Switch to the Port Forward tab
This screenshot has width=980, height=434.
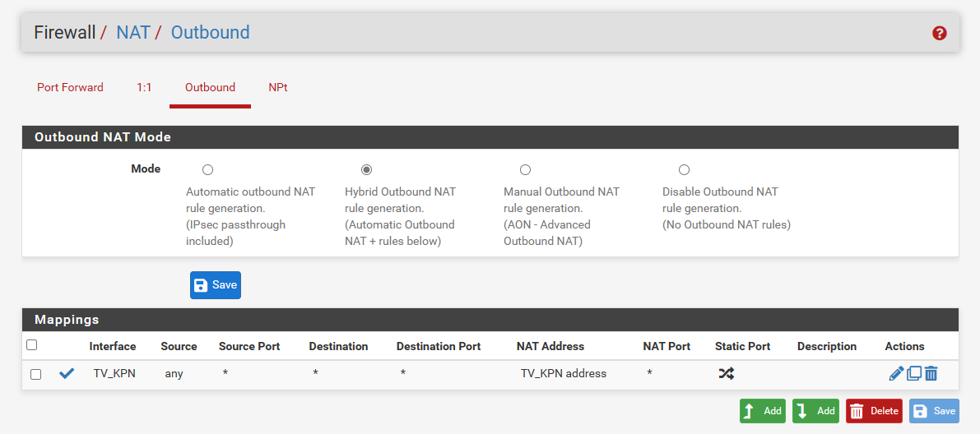pyautogui.click(x=70, y=87)
